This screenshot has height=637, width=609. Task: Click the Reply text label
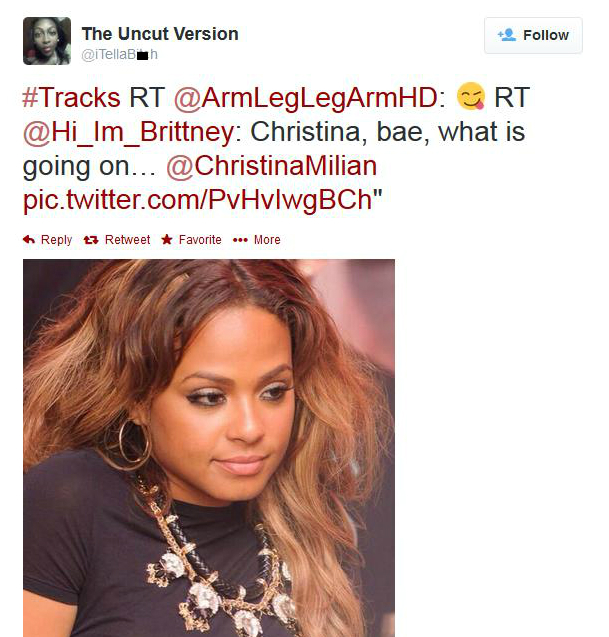(x=56, y=240)
